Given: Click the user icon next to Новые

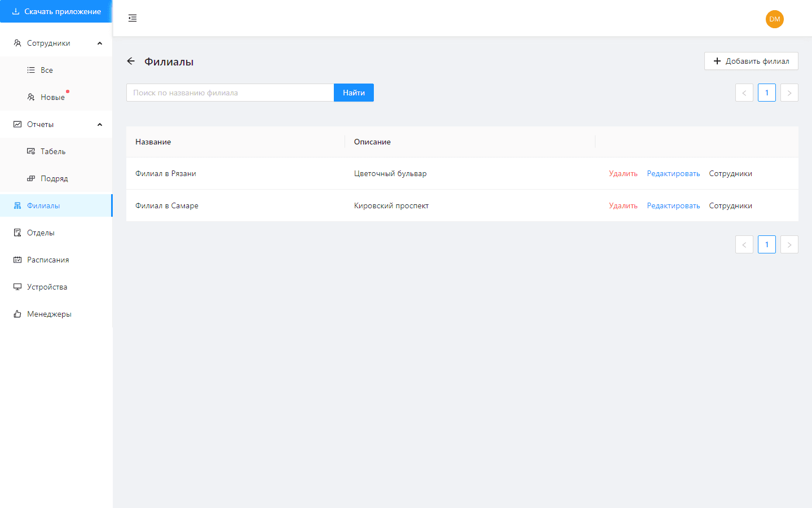Looking at the screenshot, I should click(x=31, y=97).
